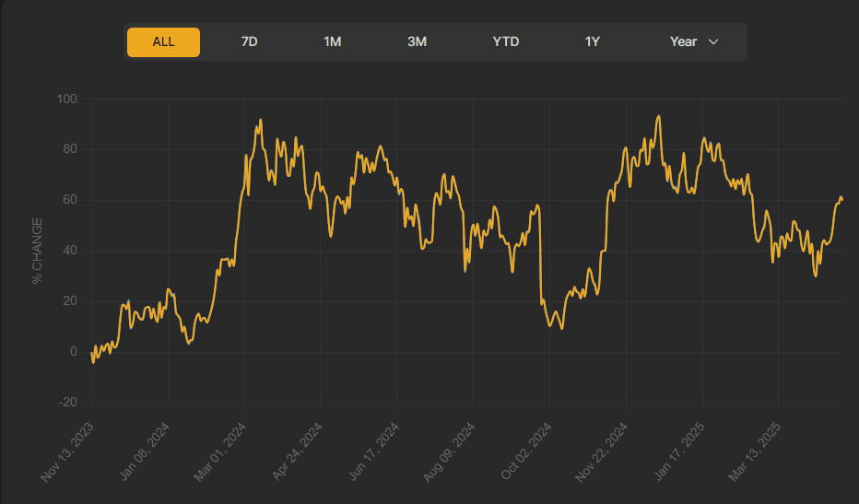The image size is (859, 504).
Task: Click the line's rightmost end point
Action: click(842, 201)
